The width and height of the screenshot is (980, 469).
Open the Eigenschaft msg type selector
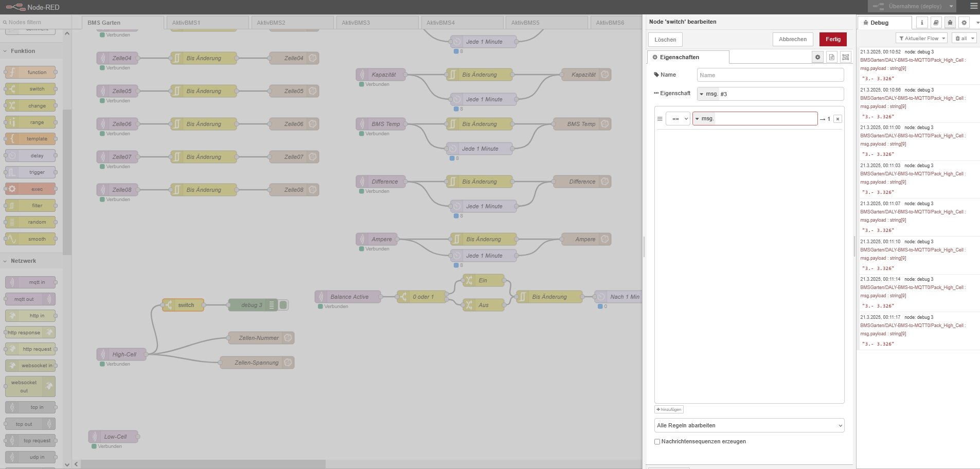(708, 94)
